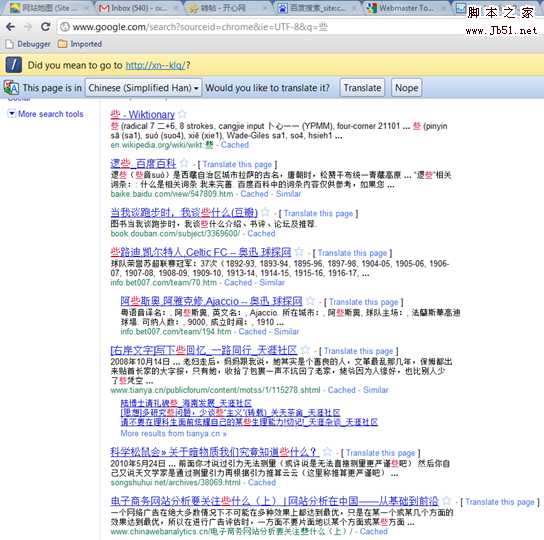The image size is (544, 540).
Task: Open the Debugger bookmark
Action: tap(28, 44)
